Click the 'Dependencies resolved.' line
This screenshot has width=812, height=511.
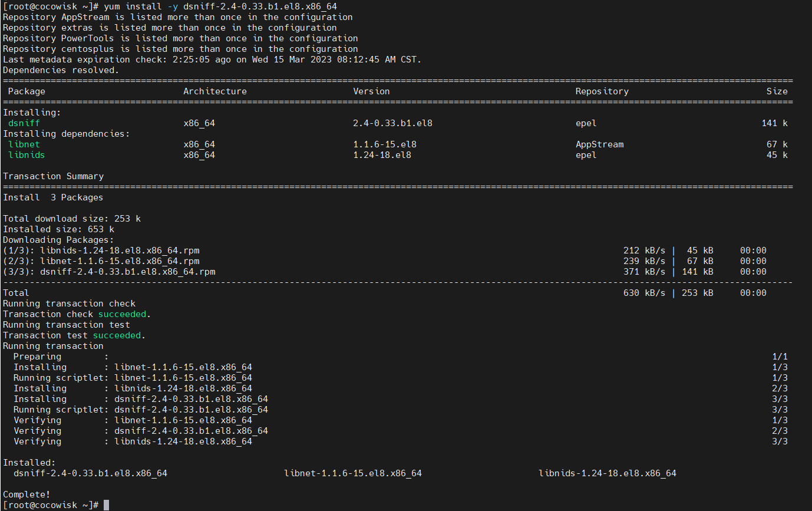pos(61,70)
